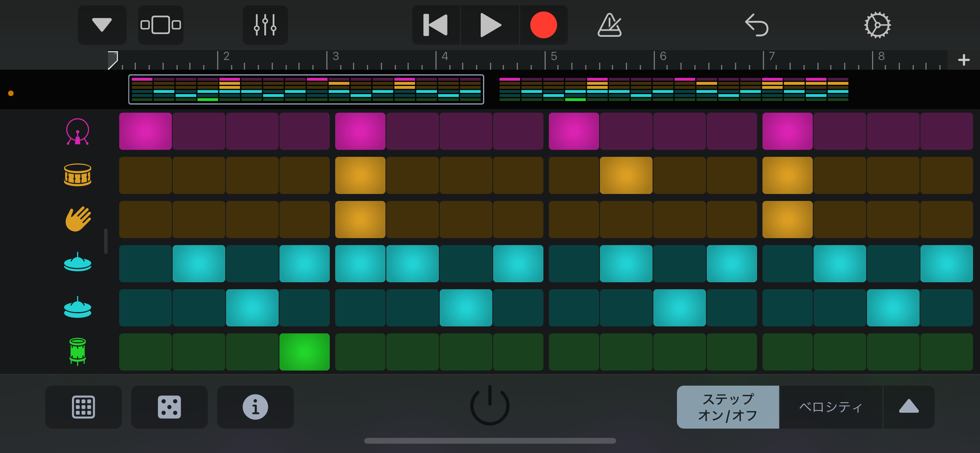The width and height of the screenshot is (980, 453).
Task: Select the first beat sequencer region in the timeline
Action: tap(306, 89)
